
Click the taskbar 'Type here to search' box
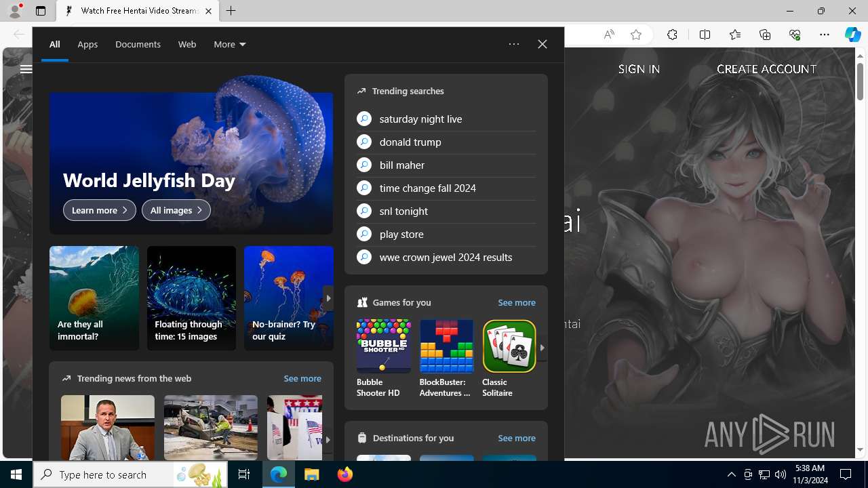click(x=131, y=474)
